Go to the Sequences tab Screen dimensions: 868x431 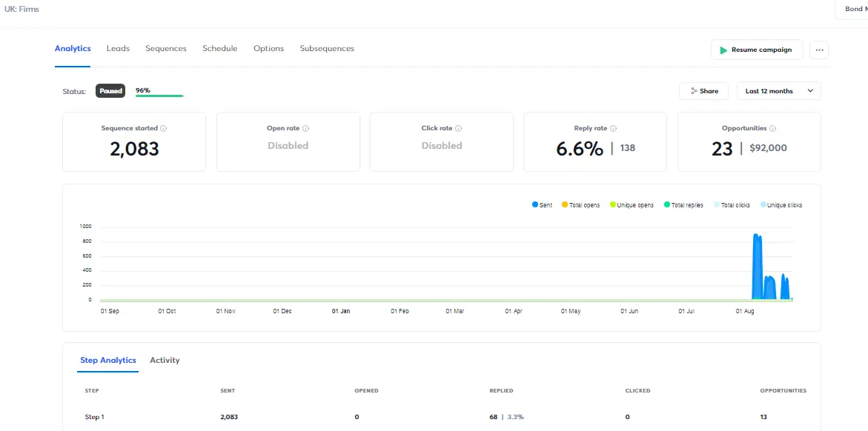pos(166,49)
